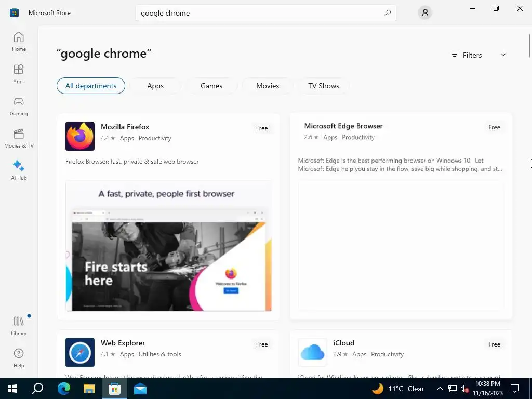Viewport: 532px width, 399px height.
Task: Click the Firefox screenshot preview image
Action: 169,246
